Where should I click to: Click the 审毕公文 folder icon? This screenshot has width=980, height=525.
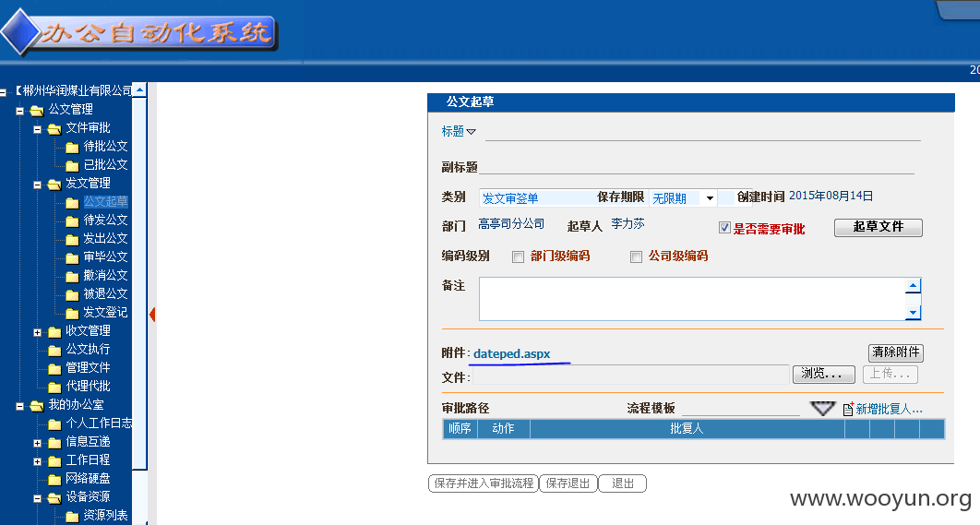(x=72, y=257)
